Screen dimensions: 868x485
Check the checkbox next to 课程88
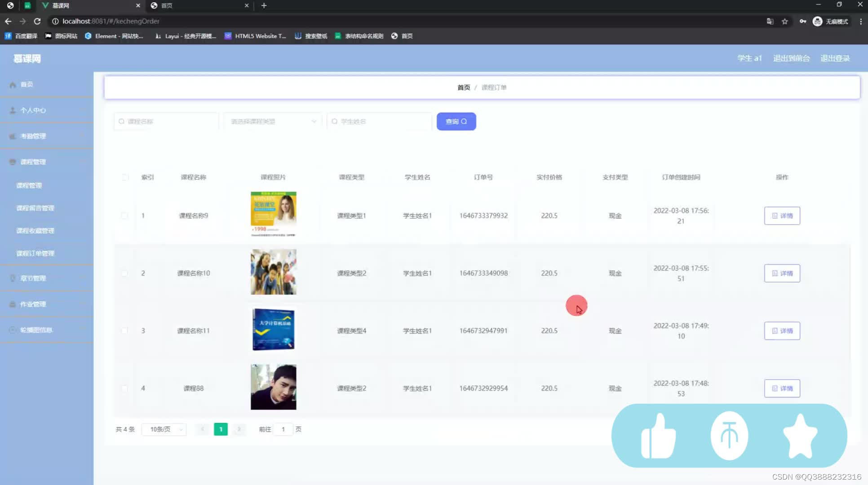coord(125,388)
